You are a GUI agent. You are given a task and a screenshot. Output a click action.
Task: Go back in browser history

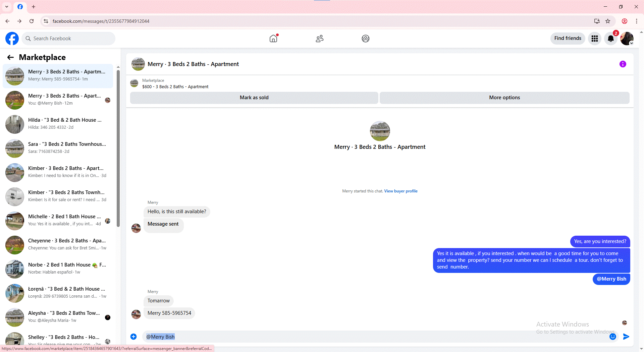coord(7,21)
